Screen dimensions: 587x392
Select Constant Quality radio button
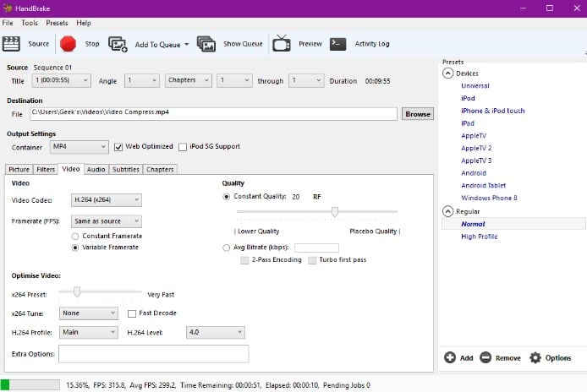point(226,197)
